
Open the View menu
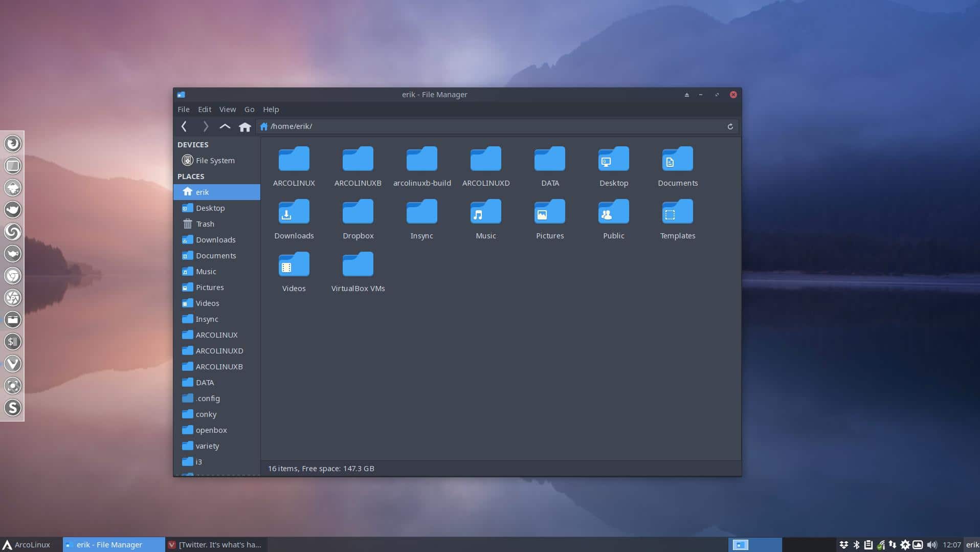pyautogui.click(x=227, y=109)
